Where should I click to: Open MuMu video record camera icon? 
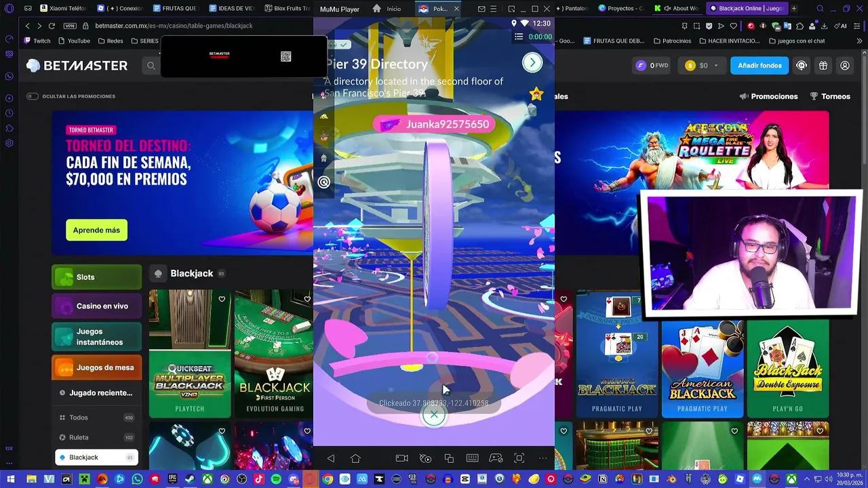pos(401,459)
